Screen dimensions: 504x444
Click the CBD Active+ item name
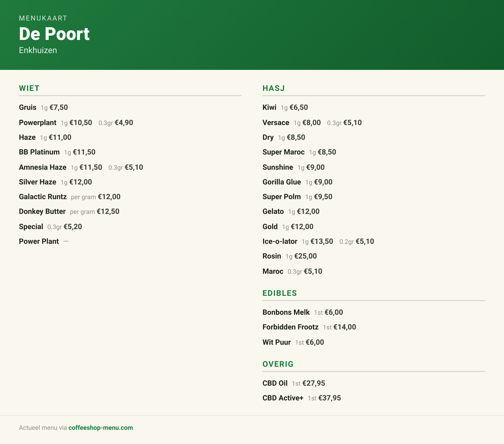click(283, 398)
